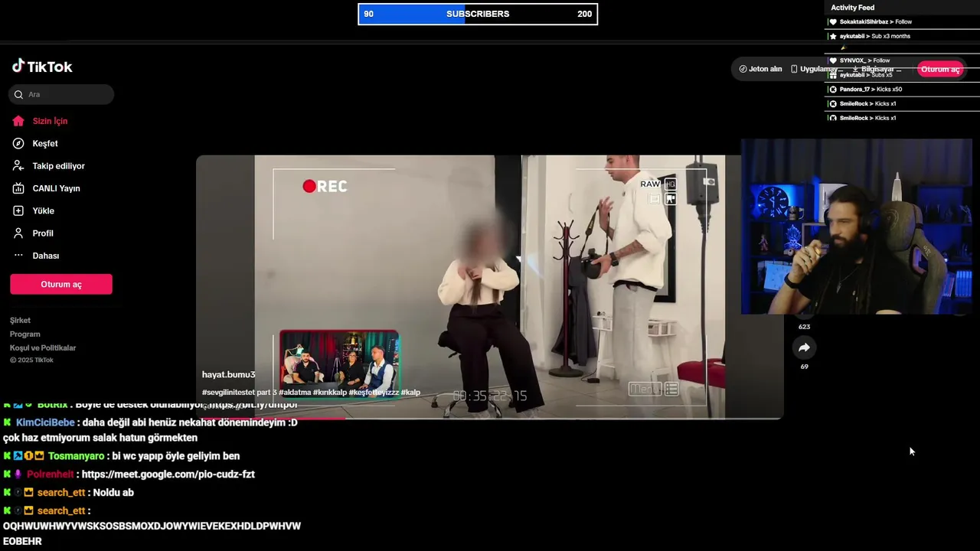Open Takip ediliyor in the sidebar

click(58, 166)
